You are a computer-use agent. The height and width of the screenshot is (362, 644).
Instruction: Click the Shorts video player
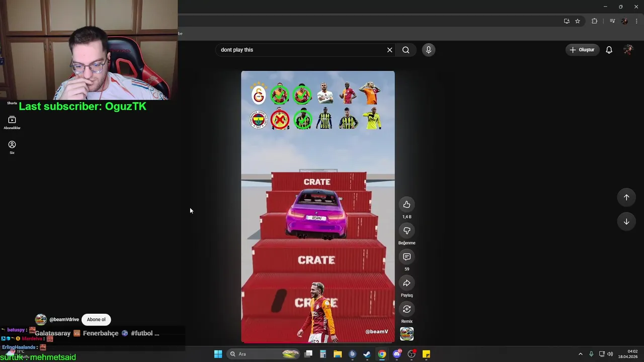click(318, 207)
